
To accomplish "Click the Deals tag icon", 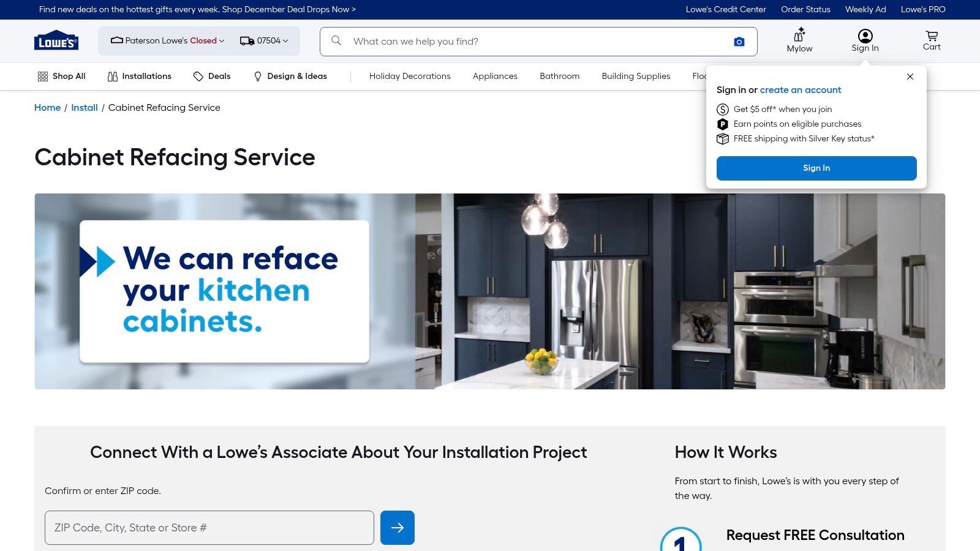I will point(198,76).
